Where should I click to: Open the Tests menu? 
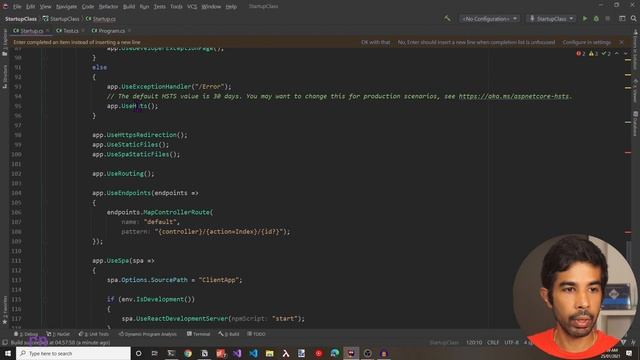[160, 7]
